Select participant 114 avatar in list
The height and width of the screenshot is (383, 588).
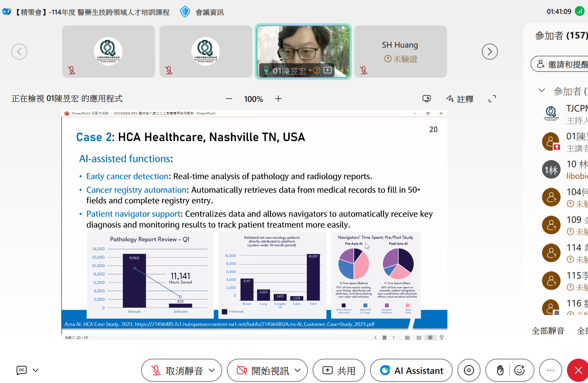551,253
